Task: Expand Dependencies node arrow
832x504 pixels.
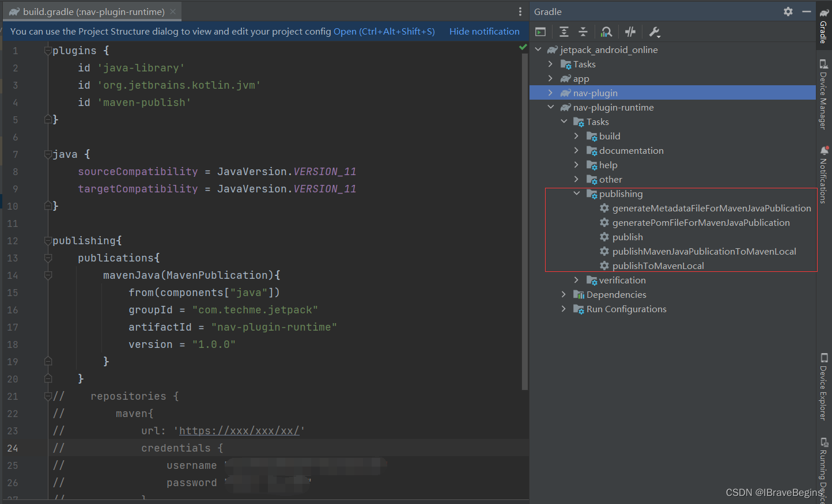Action: coord(564,294)
